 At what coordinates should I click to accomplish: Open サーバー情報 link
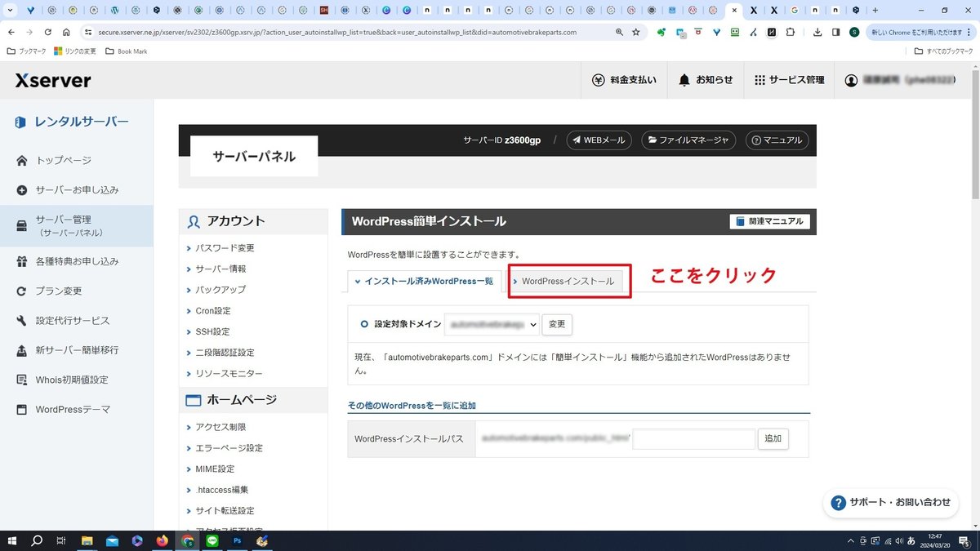coord(220,269)
